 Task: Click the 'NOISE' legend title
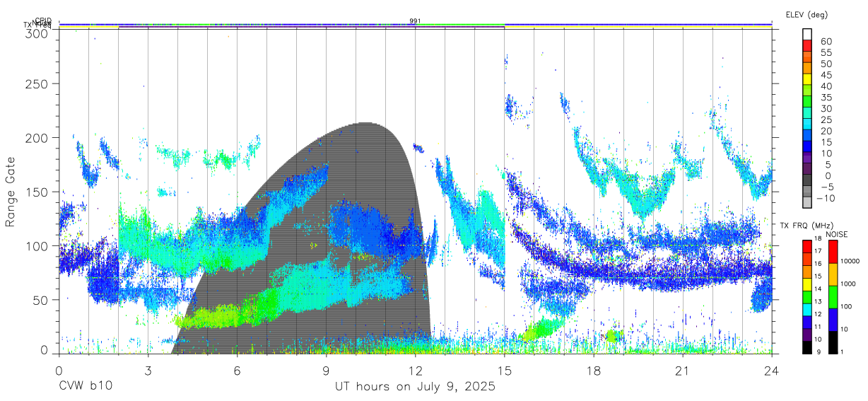[x=836, y=234]
